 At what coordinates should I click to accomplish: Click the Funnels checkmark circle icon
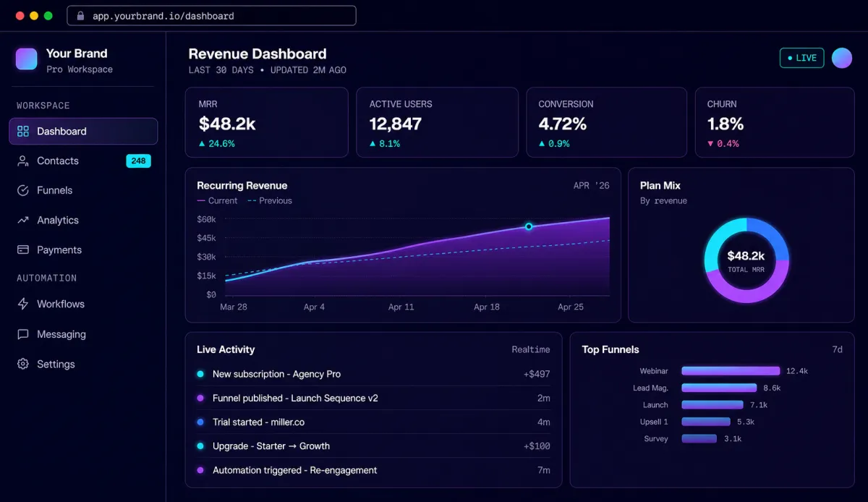[x=23, y=190]
